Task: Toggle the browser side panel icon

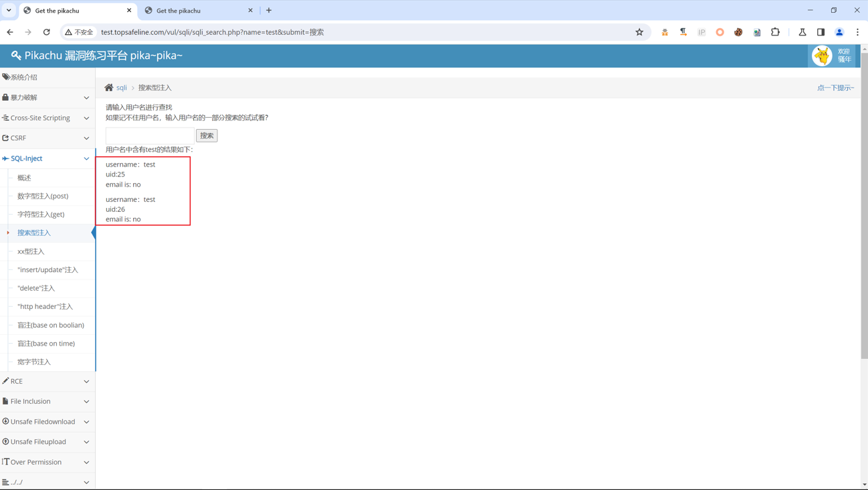Action: click(821, 32)
